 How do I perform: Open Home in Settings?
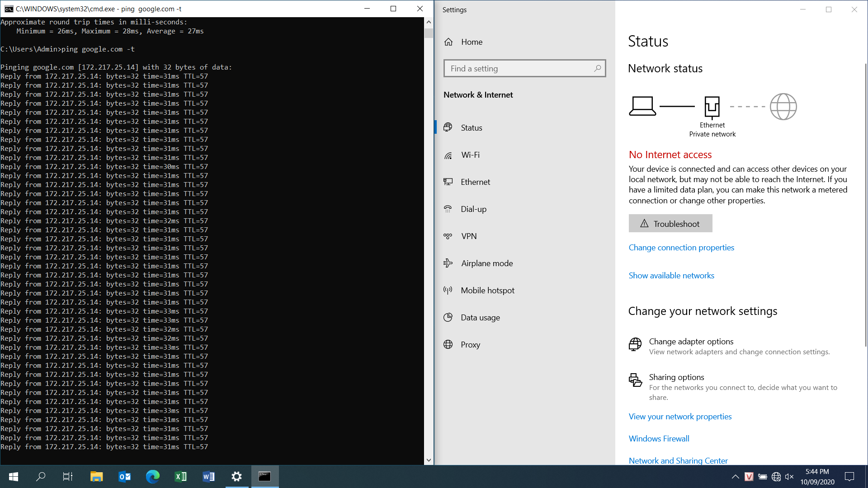pyautogui.click(x=472, y=42)
